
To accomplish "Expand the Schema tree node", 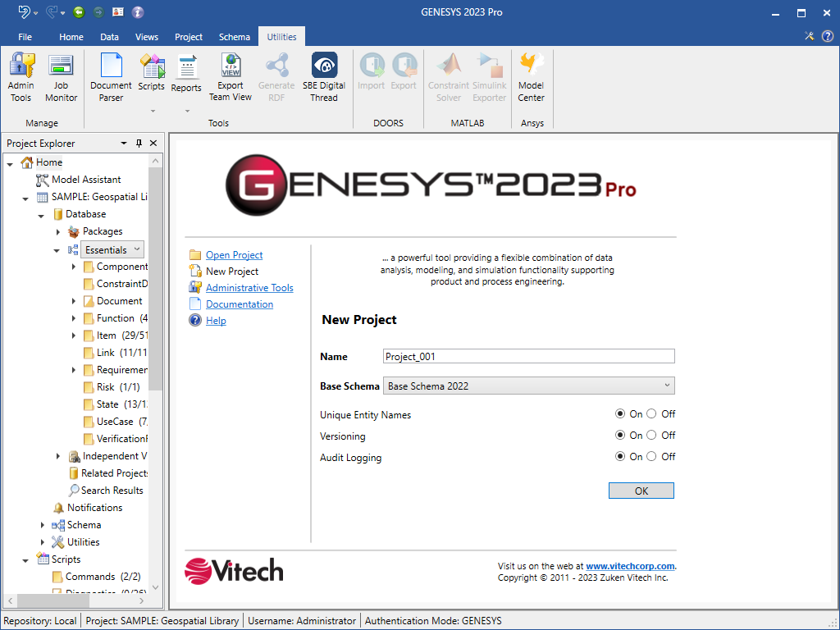I will (x=43, y=525).
